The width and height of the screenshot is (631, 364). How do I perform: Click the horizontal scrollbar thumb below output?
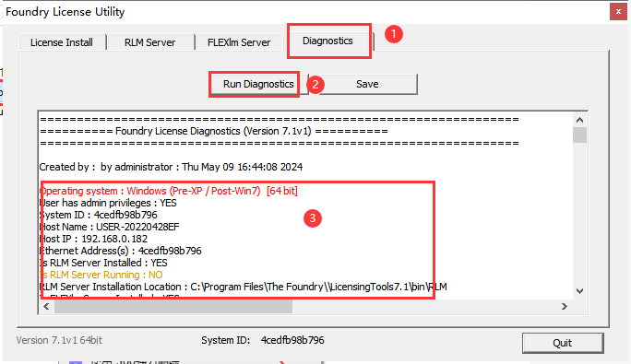pyautogui.click(x=173, y=307)
